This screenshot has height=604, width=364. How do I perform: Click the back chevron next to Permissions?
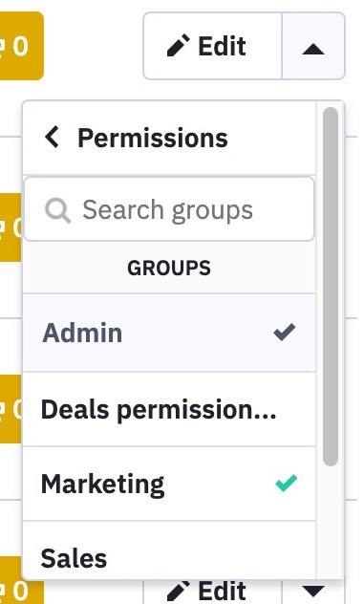tap(52, 137)
